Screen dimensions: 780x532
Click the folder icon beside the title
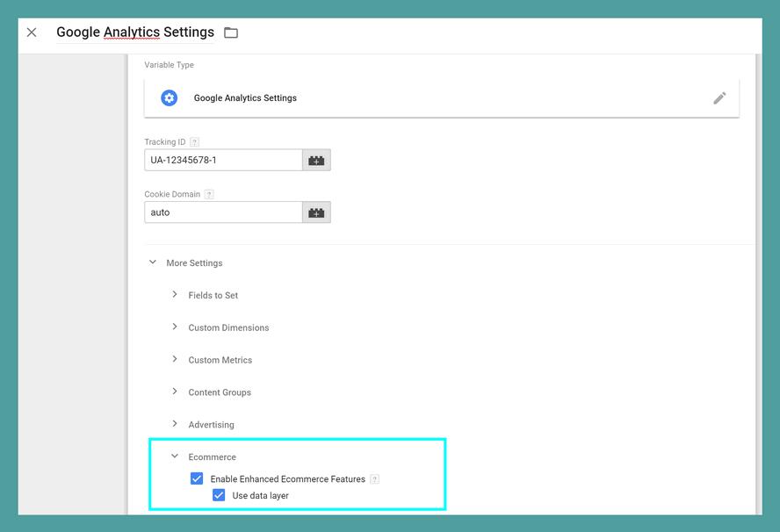click(231, 33)
